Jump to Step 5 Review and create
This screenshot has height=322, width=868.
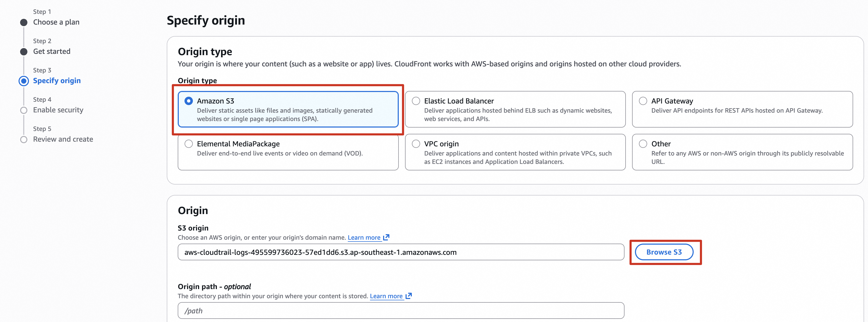pos(63,139)
